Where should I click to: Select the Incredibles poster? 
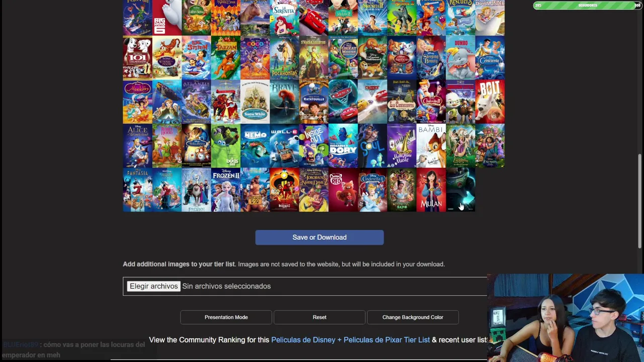[284, 190]
